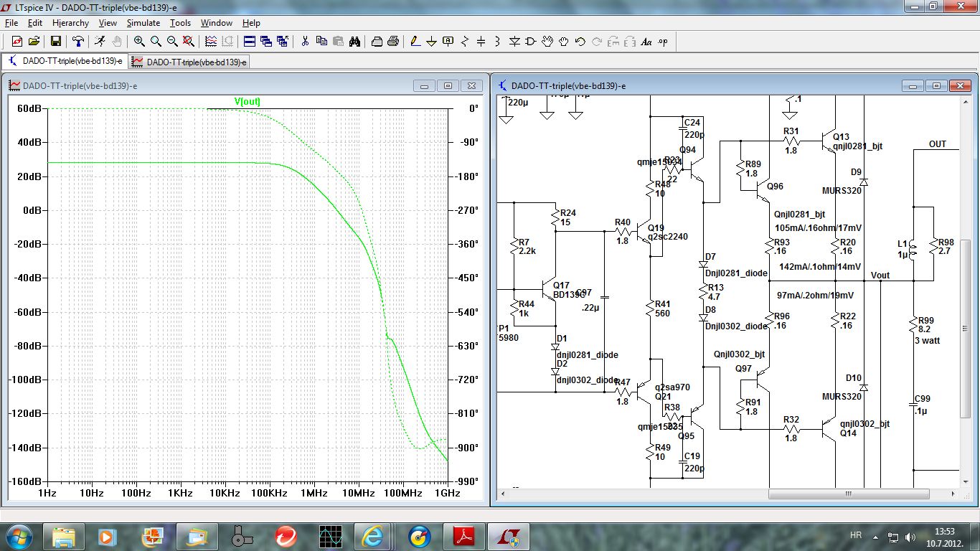Select the Place Capacitor tool
Image resolution: width=980 pixels, height=551 pixels.
(481, 42)
